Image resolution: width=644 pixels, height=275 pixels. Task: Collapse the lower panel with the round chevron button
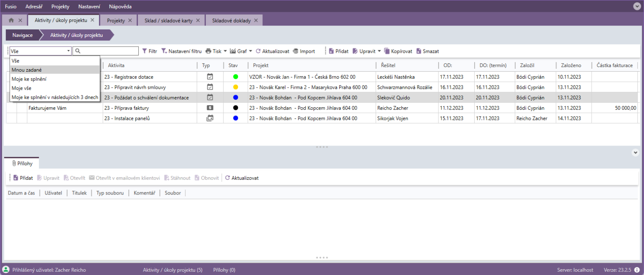[635, 153]
